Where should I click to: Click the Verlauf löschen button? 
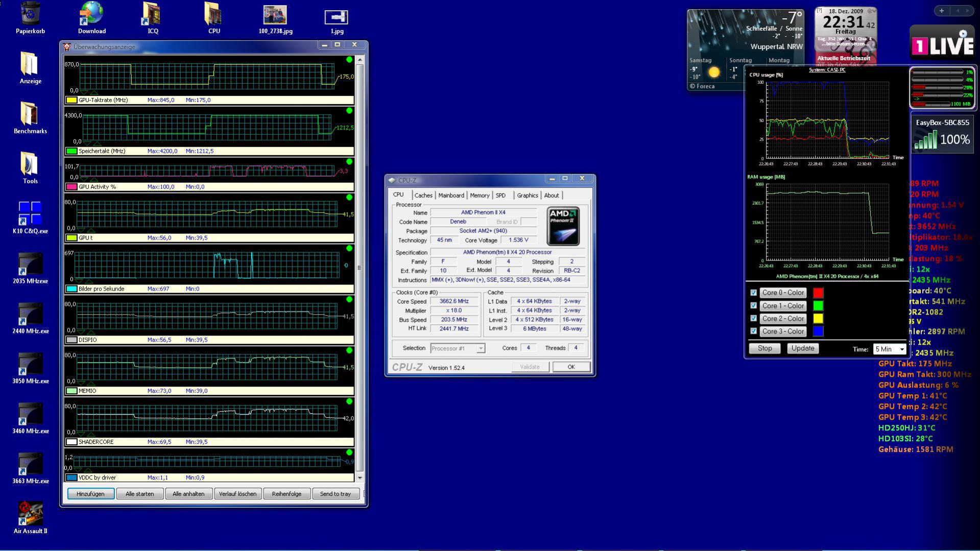point(237,494)
